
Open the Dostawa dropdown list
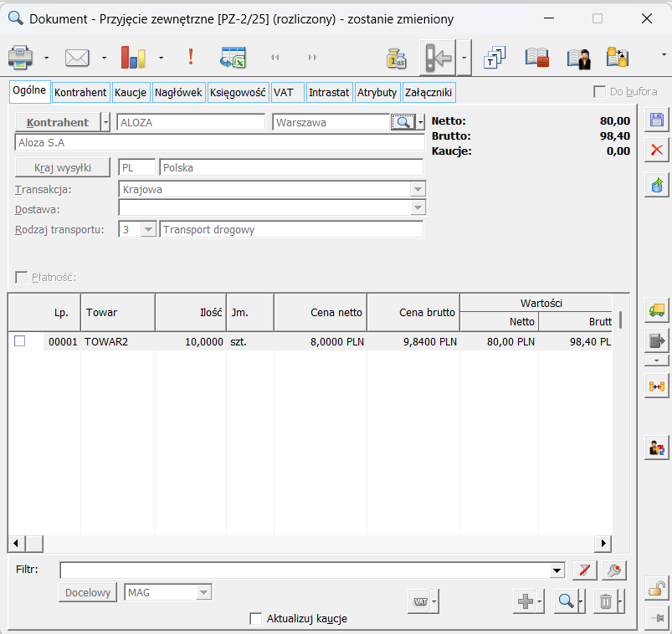click(417, 207)
